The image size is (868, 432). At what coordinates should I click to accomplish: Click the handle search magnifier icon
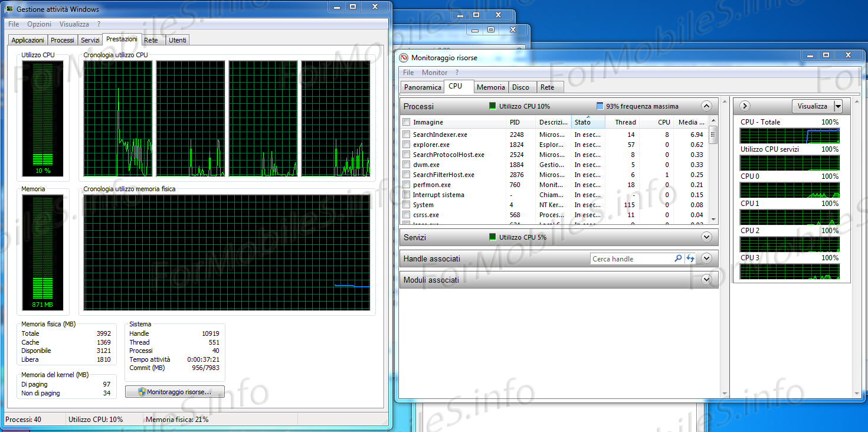point(678,258)
